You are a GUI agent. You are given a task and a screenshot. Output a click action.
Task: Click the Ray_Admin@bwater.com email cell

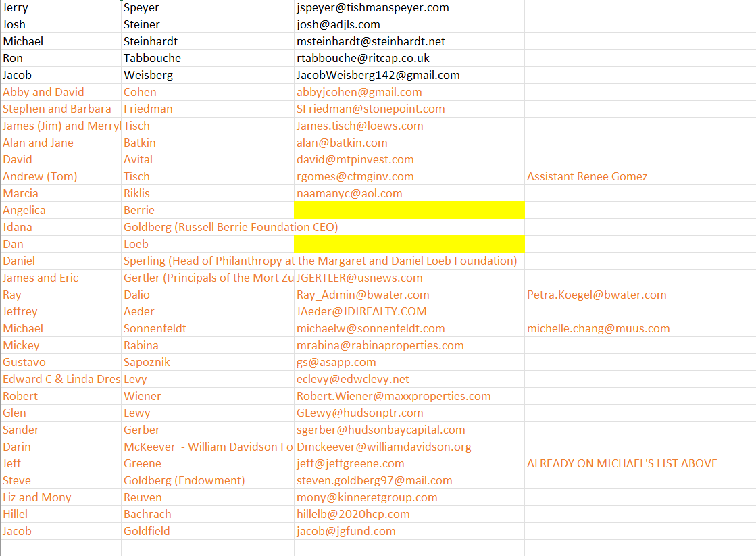click(363, 295)
